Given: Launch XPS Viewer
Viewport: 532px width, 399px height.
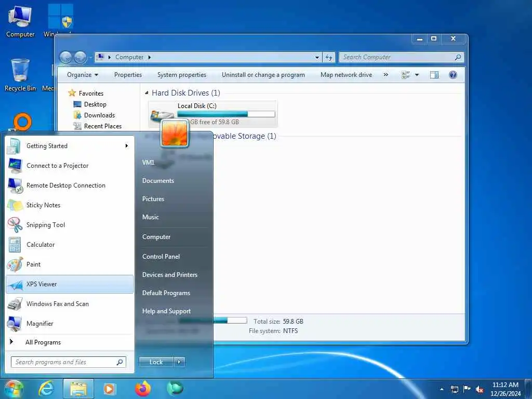Looking at the screenshot, I should [70, 284].
